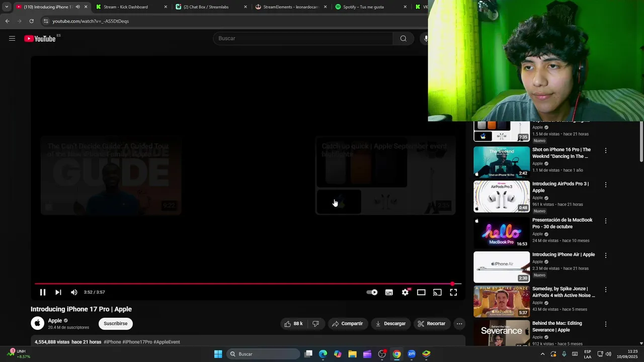The width and height of the screenshot is (644, 362).
Task: Click the #AppleEvent hashtag
Action: point(167,342)
